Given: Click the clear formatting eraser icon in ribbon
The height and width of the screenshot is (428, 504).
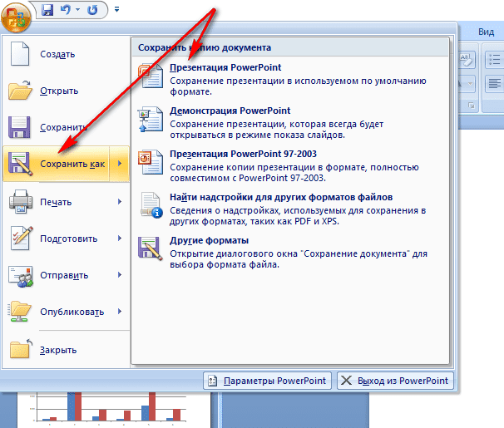Looking at the screenshot, I should pyautogui.click(x=467, y=60).
